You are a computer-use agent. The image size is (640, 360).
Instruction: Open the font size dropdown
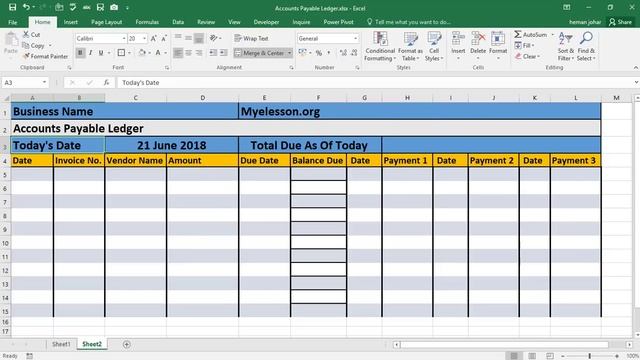(144, 38)
